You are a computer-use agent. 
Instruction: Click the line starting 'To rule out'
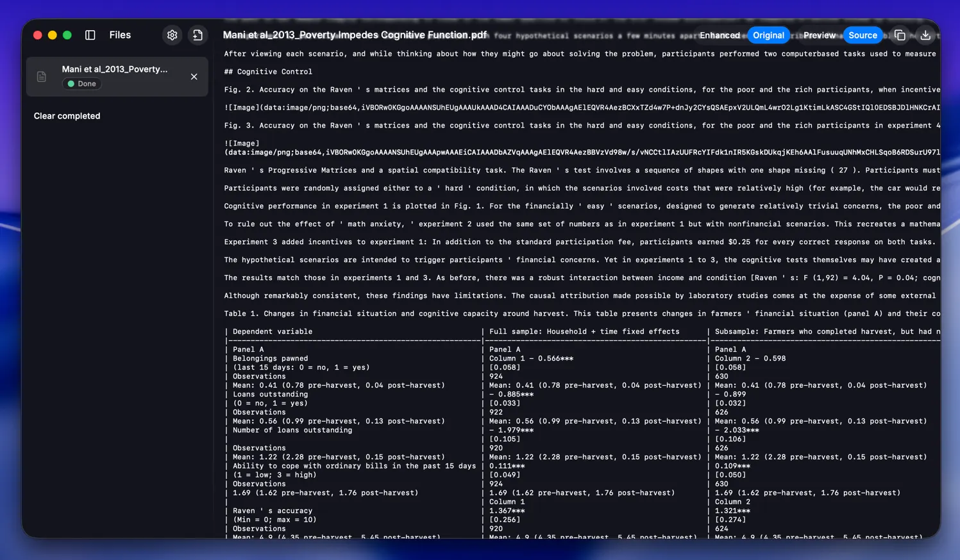tap(582, 224)
